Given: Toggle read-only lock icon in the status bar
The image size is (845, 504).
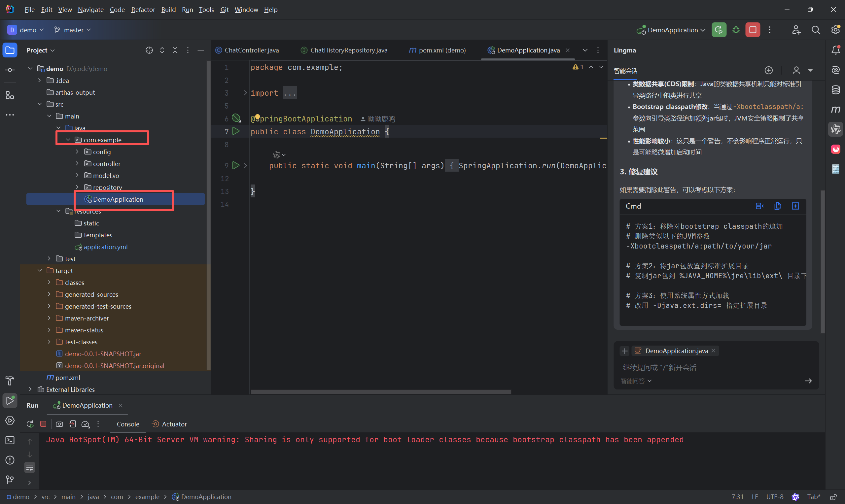Looking at the screenshot, I should [x=833, y=497].
